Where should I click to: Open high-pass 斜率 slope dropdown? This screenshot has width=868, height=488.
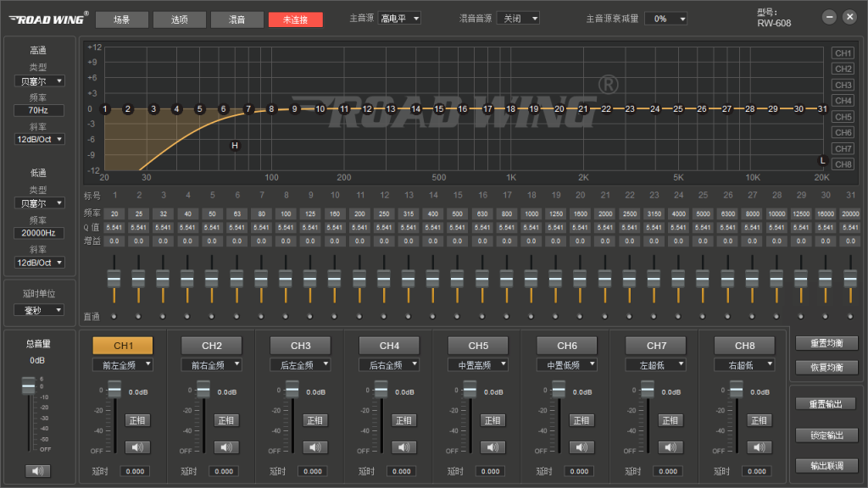[x=39, y=140]
